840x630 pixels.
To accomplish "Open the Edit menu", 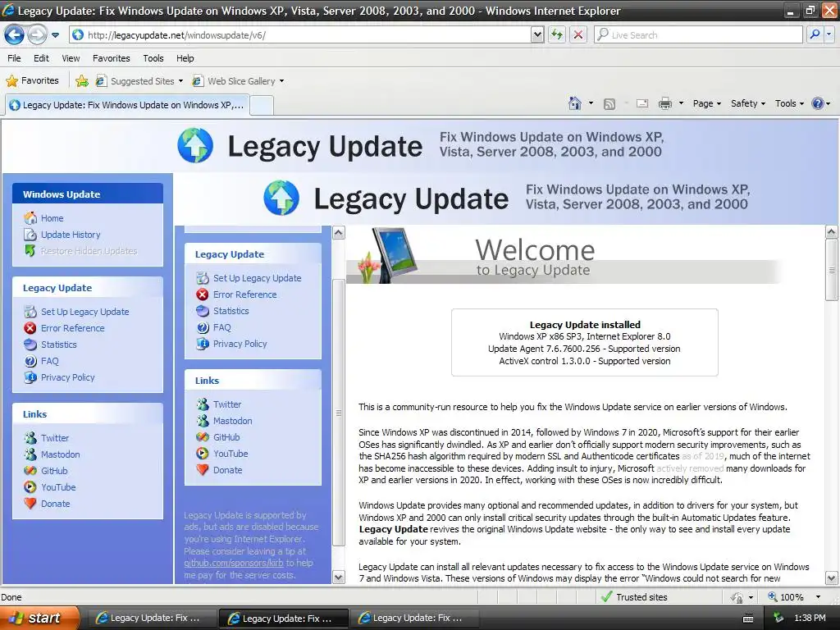I will [x=41, y=58].
